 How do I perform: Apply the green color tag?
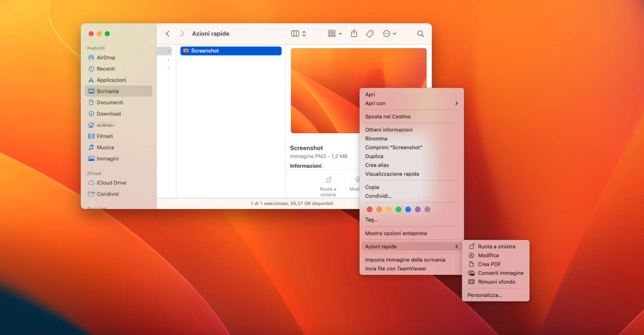pyautogui.click(x=398, y=210)
